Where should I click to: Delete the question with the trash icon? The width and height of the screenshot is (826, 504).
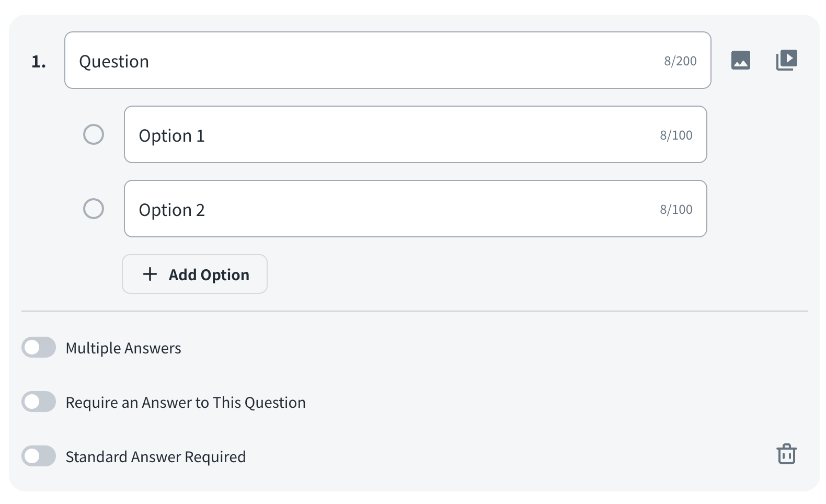tap(786, 454)
